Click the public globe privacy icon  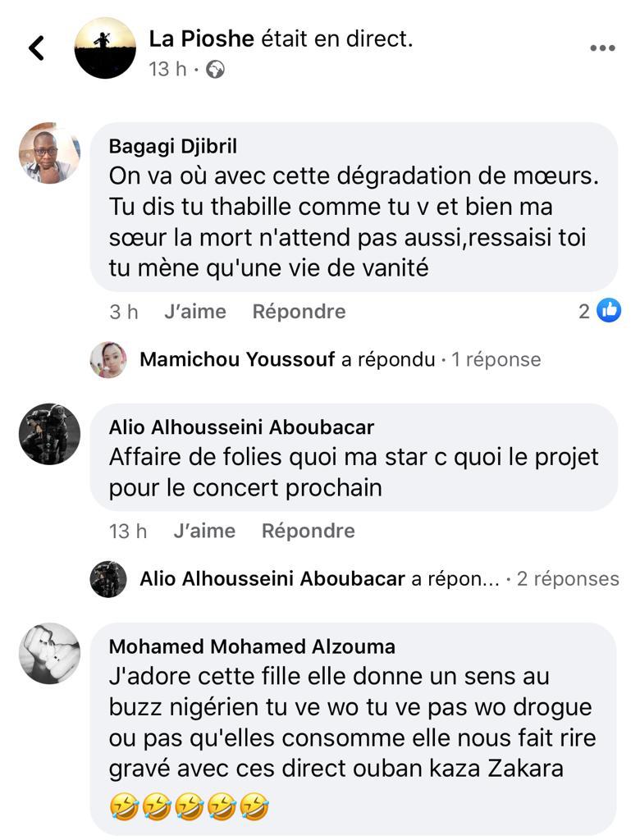click(x=215, y=70)
